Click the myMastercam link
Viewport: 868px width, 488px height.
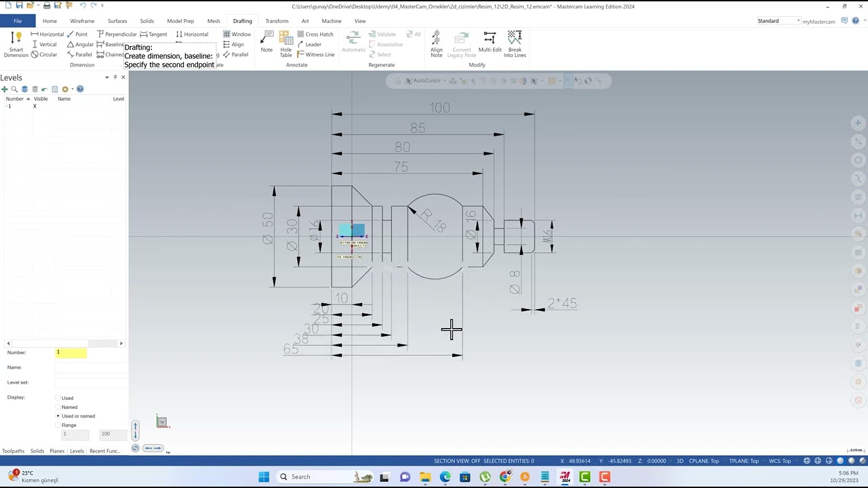click(x=818, y=21)
